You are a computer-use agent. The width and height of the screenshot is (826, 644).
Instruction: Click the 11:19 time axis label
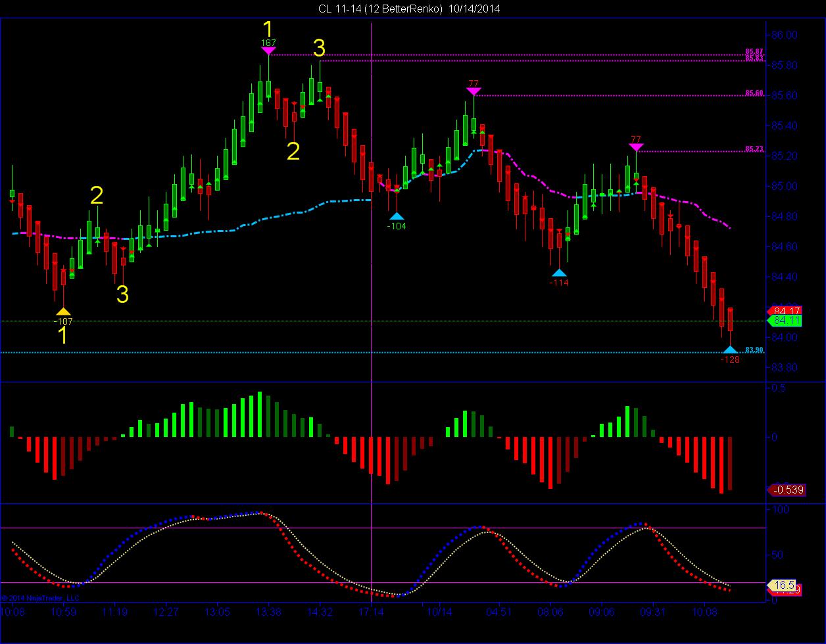[114, 612]
